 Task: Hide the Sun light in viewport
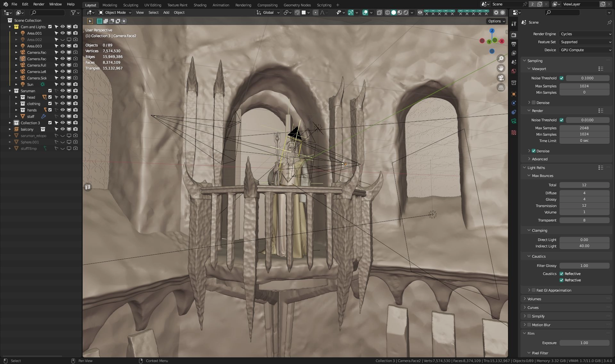click(x=62, y=84)
